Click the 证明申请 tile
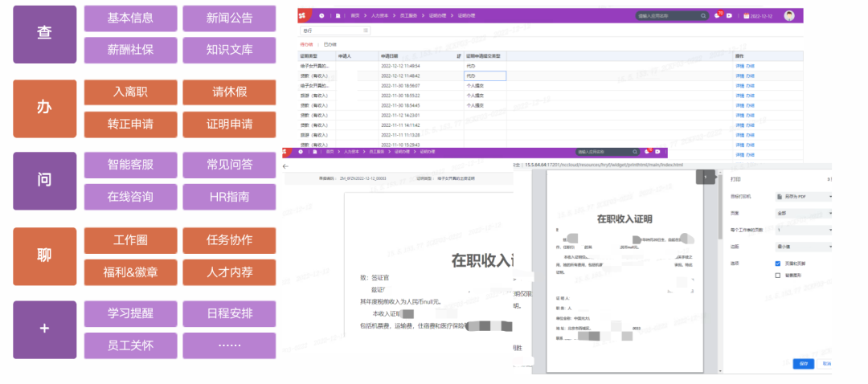The height and width of the screenshot is (384, 868). point(229,125)
